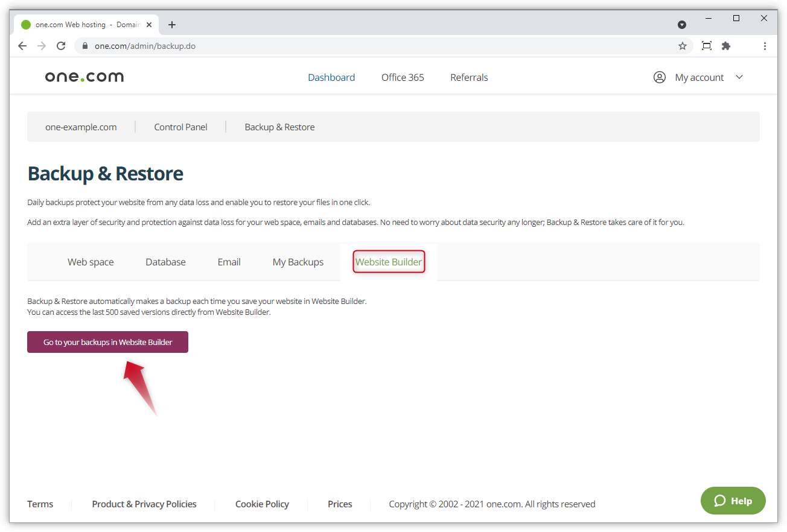Open browser extensions puzzle icon

(x=726, y=46)
